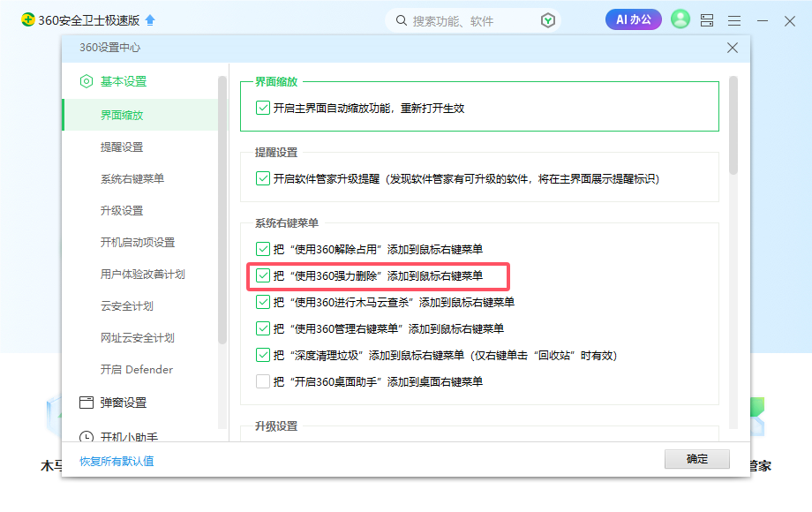This screenshot has width=812, height=512.
Task: Click the search field 搜索功能、软件
Action: (472, 20)
